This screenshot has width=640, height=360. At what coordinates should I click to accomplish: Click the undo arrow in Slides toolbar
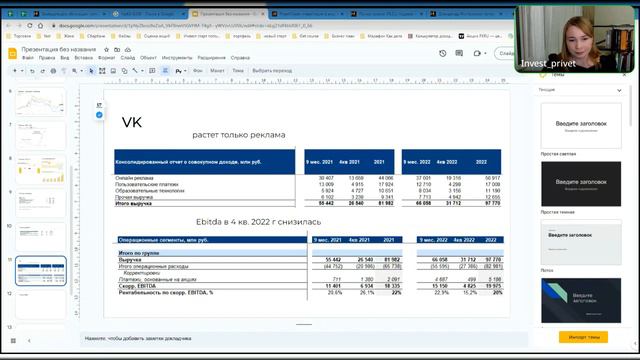(x=32, y=71)
